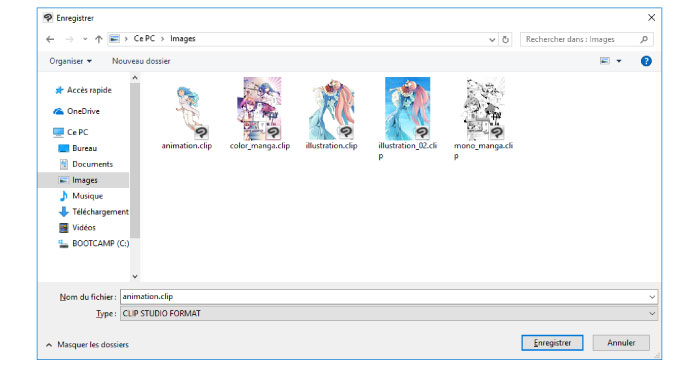
Task: Click the sidebar scrollbar up arrow
Action: pyautogui.click(x=135, y=78)
